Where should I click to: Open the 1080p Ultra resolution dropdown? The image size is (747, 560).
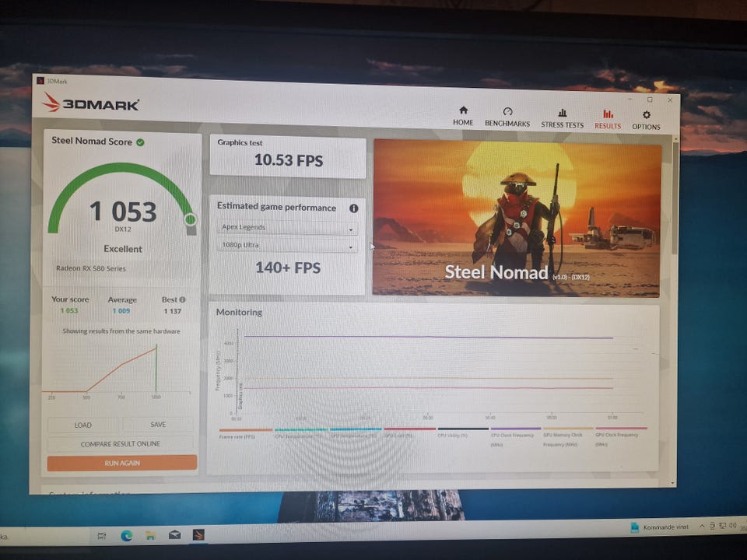pyautogui.click(x=287, y=245)
